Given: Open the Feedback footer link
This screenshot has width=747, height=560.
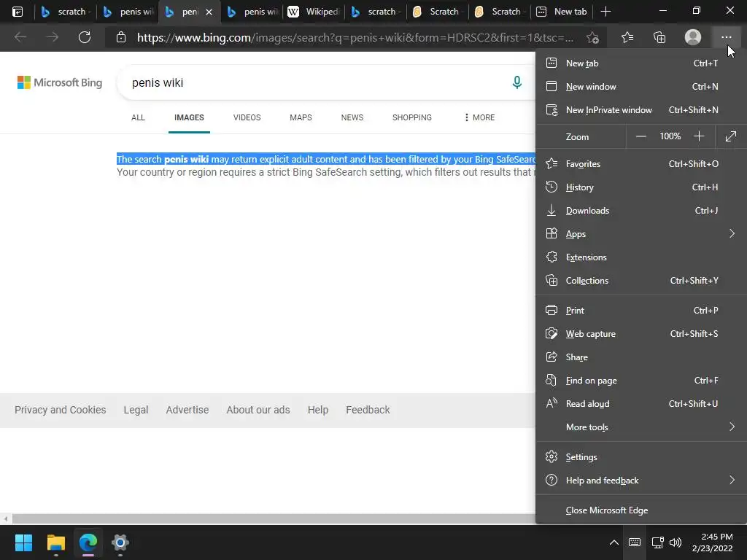Looking at the screenshot, I should [x=368, y=410].
